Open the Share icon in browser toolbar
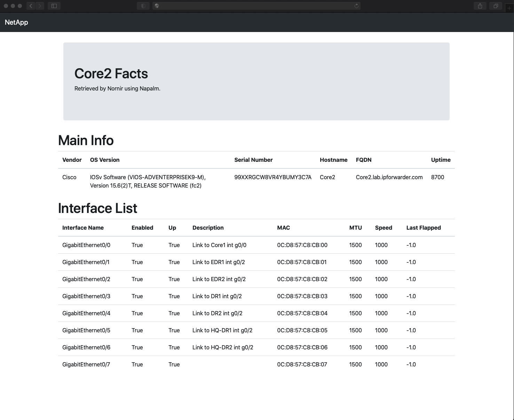 pyautogui.click(x=480, y=6)
